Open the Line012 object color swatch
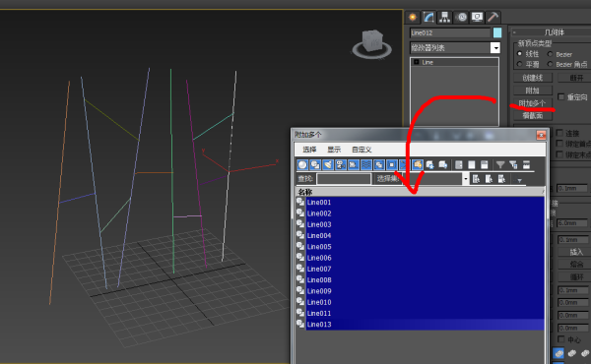The height and width of the screenshot is (364, 591). coord(497,32)
